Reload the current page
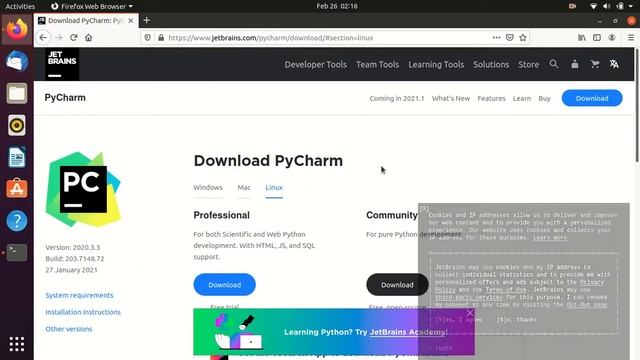The height and width of the screenshot is (360, 640). pos(73,38)
